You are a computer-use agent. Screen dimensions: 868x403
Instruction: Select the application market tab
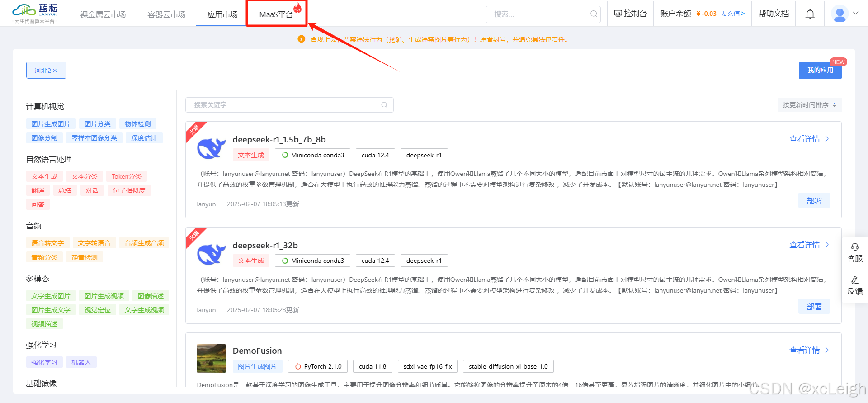(x=222, y=14)
